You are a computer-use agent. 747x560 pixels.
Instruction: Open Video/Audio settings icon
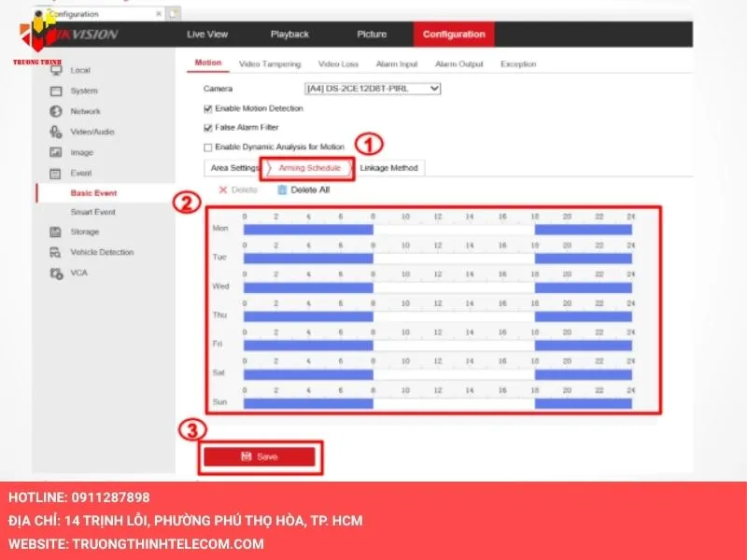coord(55,132)
